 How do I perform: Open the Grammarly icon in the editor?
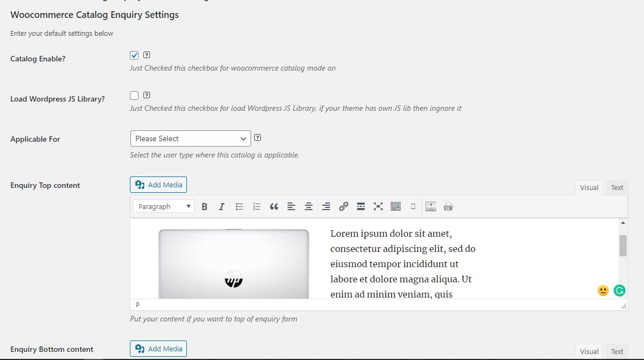click(620, 290)
